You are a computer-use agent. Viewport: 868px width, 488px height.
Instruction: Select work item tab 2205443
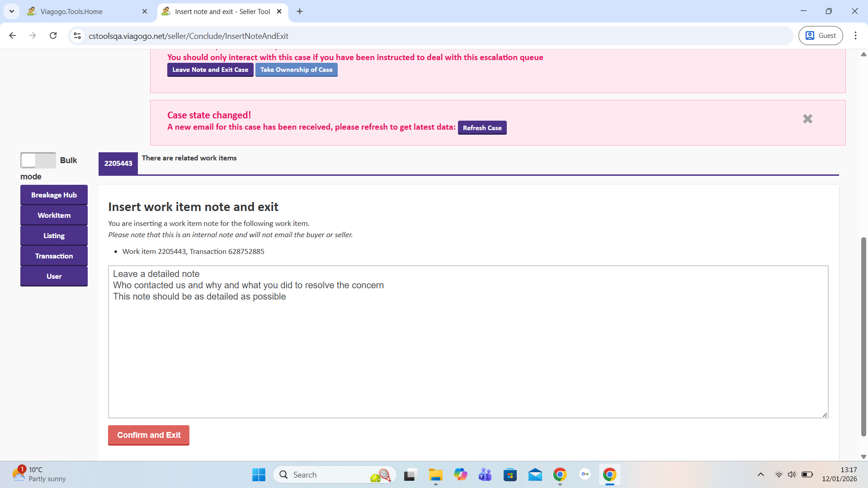pyautogui.click(x=118, y=164)
